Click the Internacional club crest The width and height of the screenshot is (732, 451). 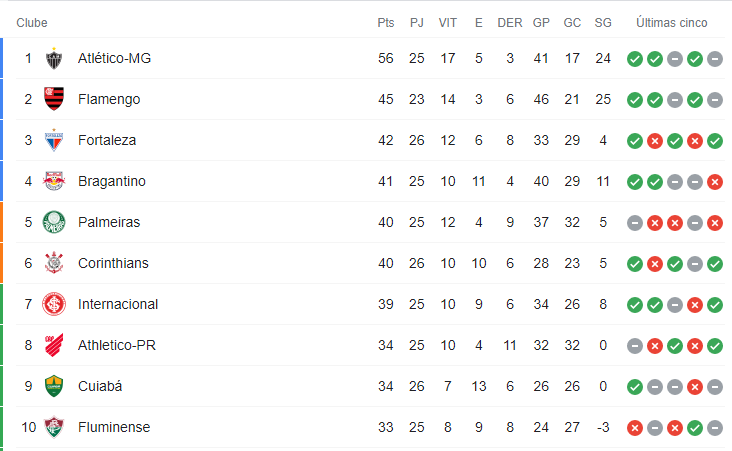click(54, 304)
